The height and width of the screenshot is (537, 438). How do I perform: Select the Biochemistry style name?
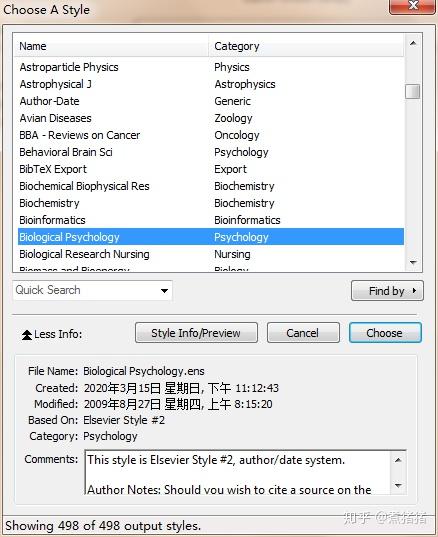coord(49,203)
